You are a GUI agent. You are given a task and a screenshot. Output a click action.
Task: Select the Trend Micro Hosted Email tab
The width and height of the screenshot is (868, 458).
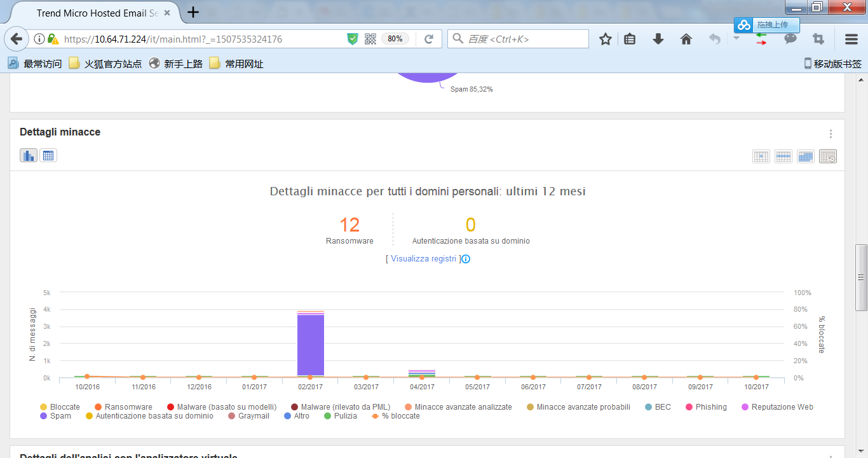pyautogui.click(x=95, y=13)
